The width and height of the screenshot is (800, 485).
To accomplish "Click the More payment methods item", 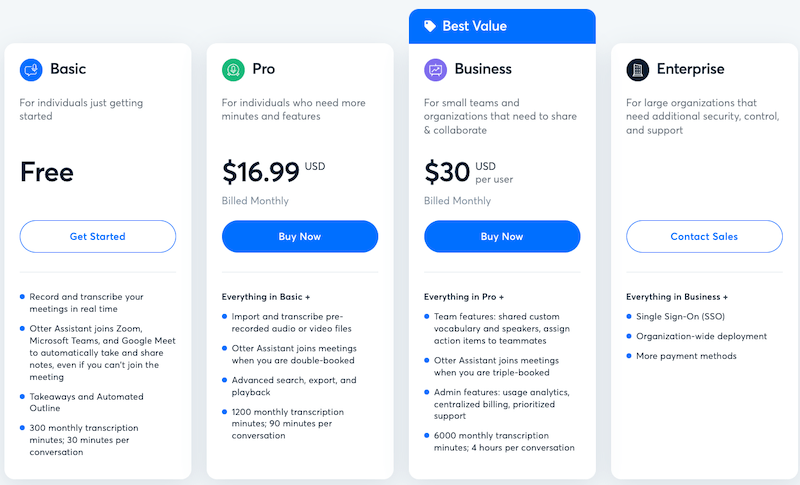I will (686, 356).
